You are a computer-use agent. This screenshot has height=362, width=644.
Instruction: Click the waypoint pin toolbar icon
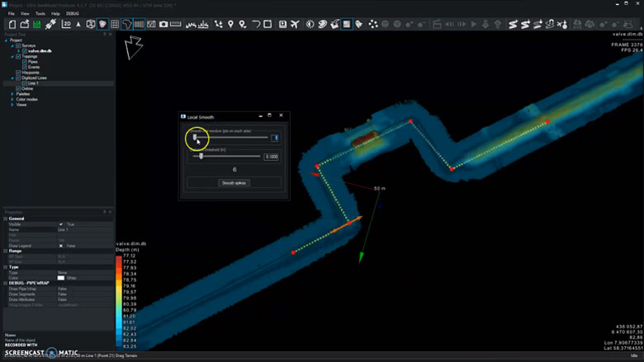click(230, 25)
